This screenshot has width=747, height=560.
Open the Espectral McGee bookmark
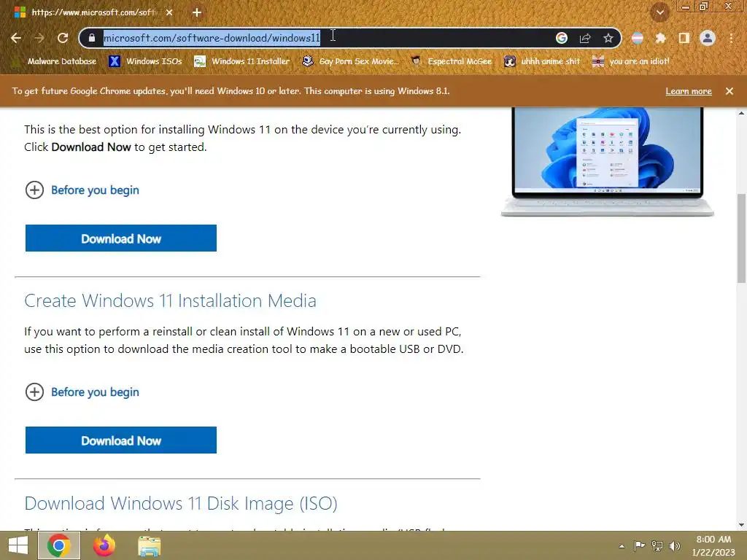[451, 61]
